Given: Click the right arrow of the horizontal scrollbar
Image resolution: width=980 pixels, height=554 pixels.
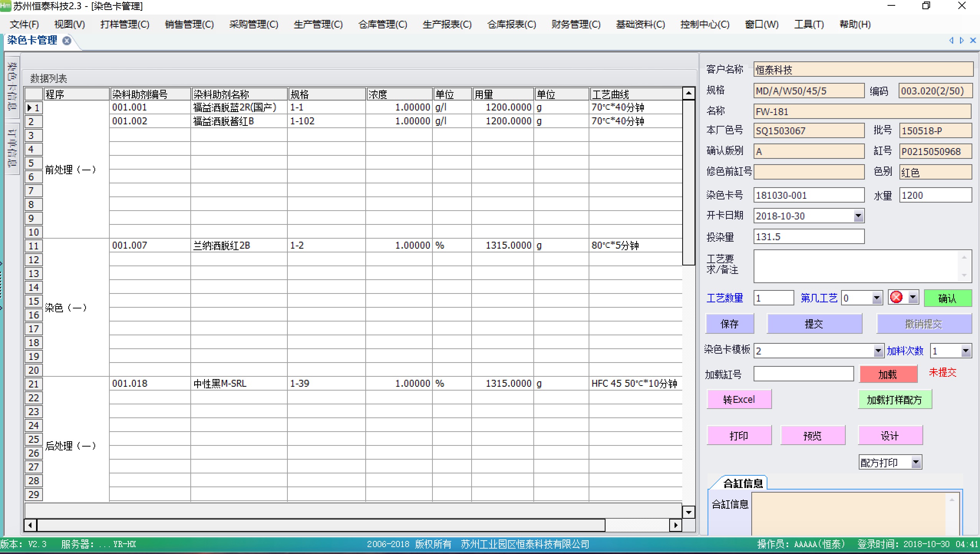Looking at the screenshot, I should (675, 525).
